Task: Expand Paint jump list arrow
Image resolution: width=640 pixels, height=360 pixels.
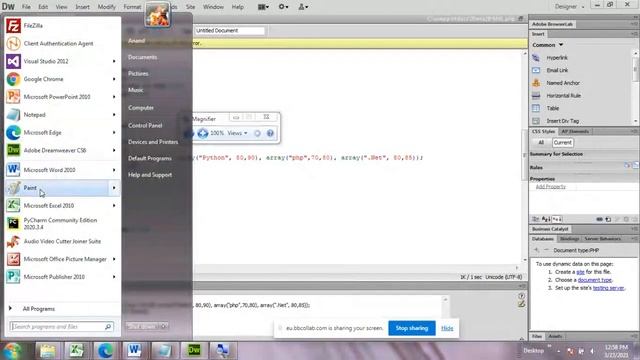Action: click(x=114, y=188)
